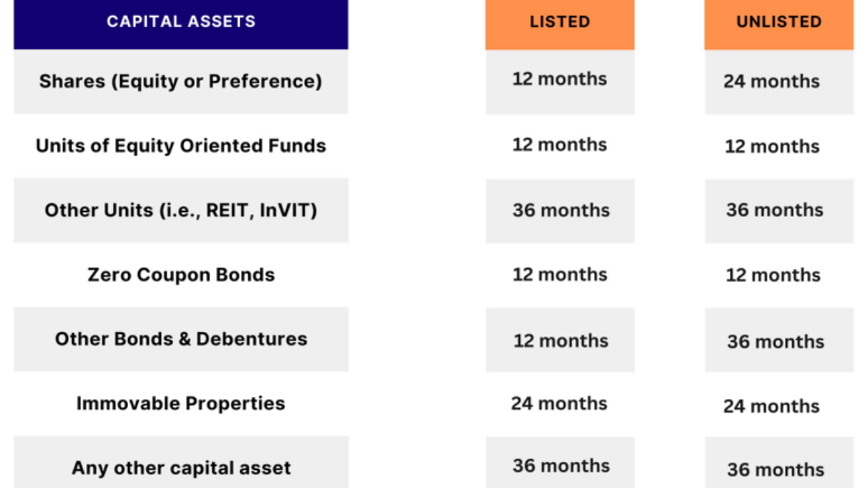Select the Zero Coupon Bonds row label
Viewport: 868px width, 488px height.
pos(181,275)
